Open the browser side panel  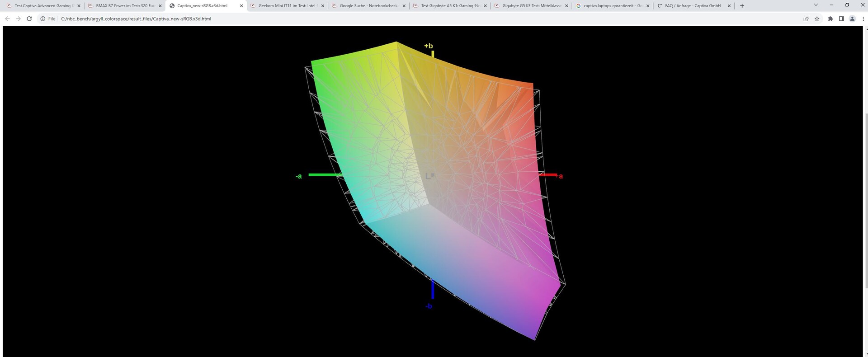841,19
